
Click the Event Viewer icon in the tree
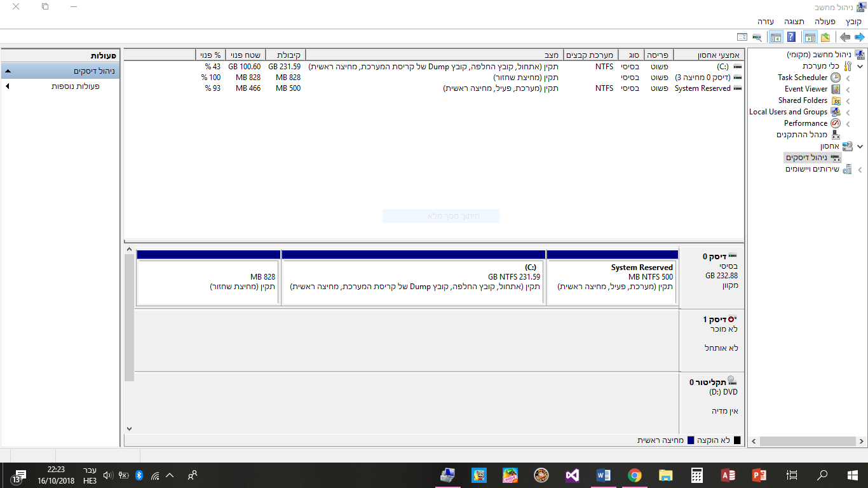pos(836,89)
